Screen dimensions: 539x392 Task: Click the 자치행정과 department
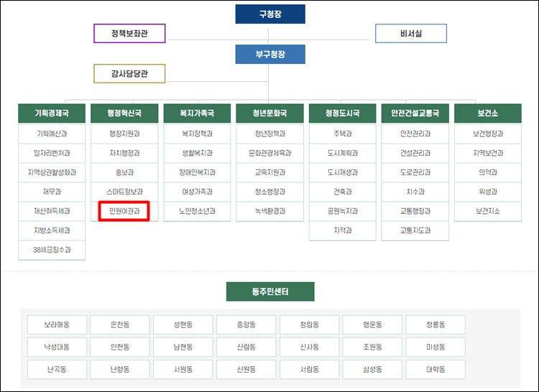click(124, 153)
